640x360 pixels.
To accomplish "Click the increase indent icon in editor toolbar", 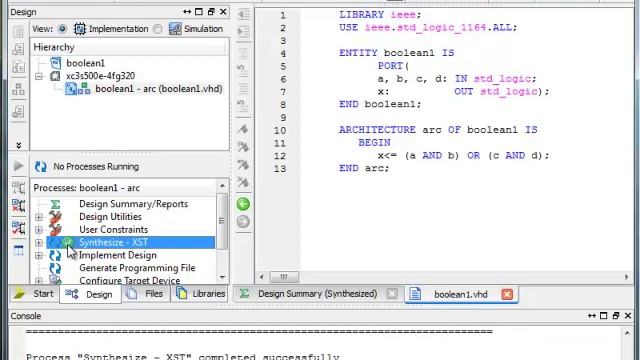I will tap(243, 32).
